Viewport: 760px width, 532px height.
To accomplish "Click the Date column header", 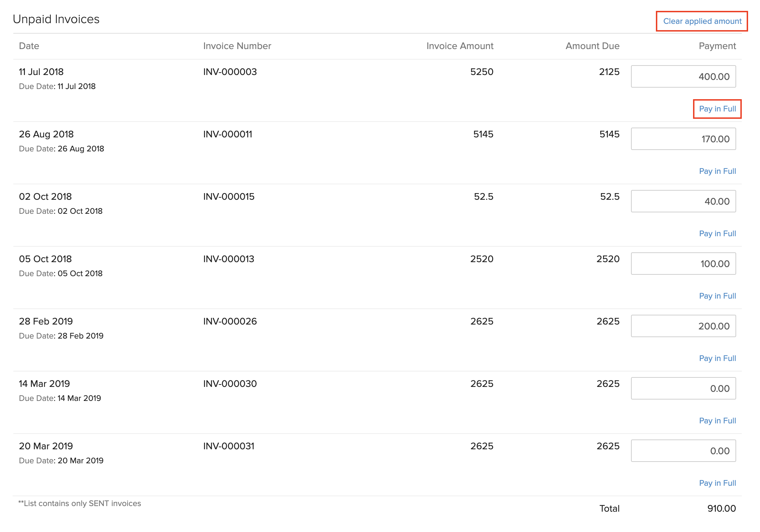I will pos(29,46).
